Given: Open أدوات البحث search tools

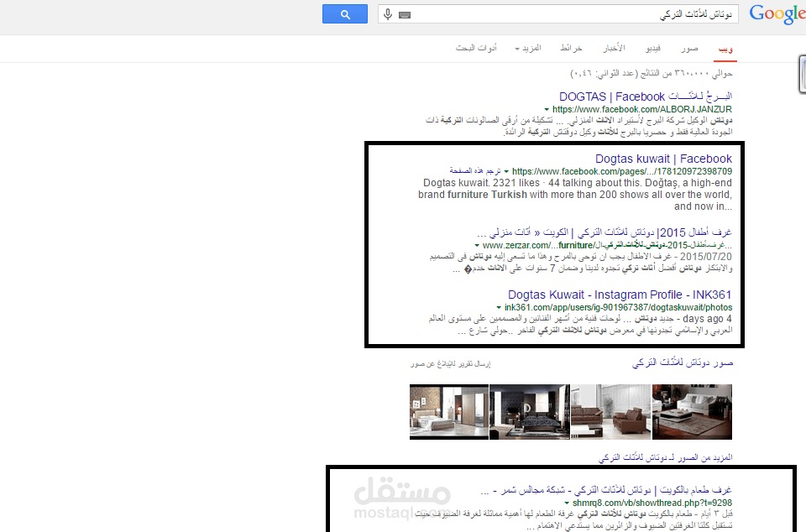Looking at the screenshot, I should point(476,49).
